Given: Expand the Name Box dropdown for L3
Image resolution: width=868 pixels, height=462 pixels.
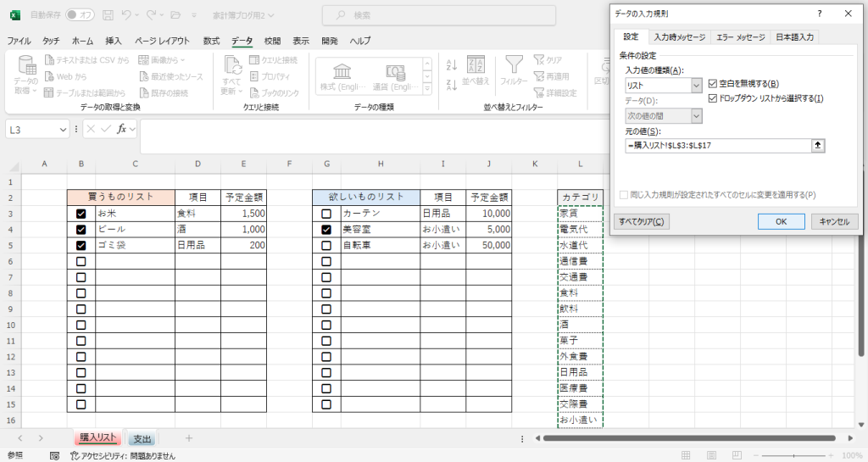Looking at the screenshot, I should [64, 130].
